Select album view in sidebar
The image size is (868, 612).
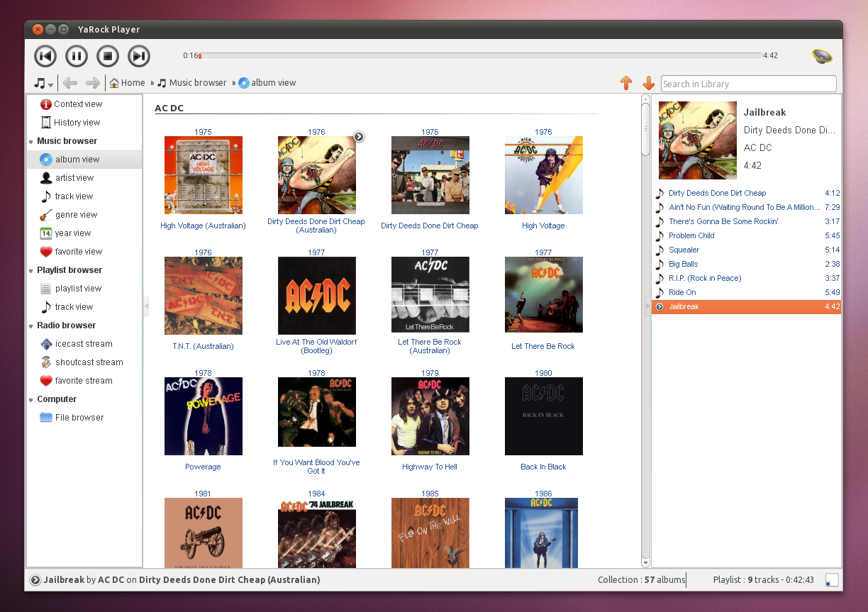84,160
